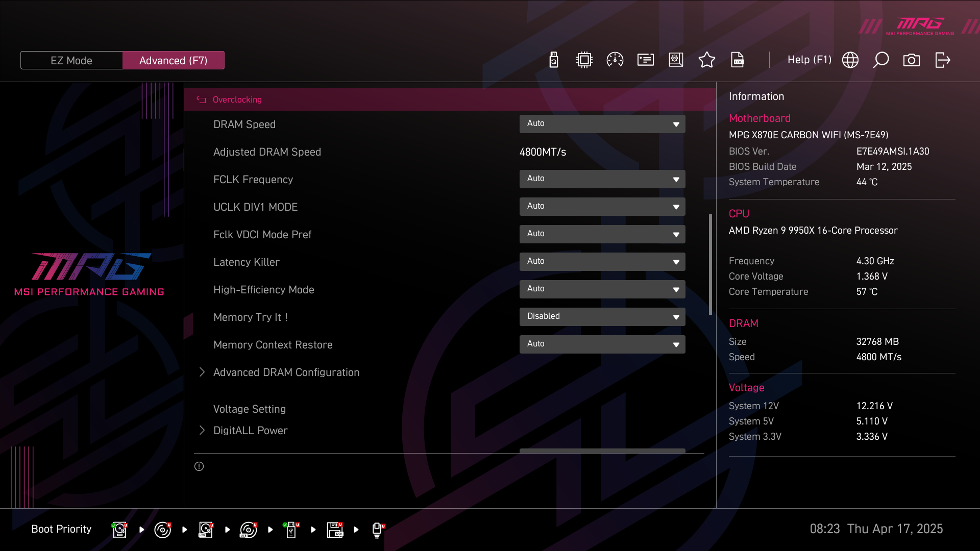Open the M-Flash USB update icon

553,60
